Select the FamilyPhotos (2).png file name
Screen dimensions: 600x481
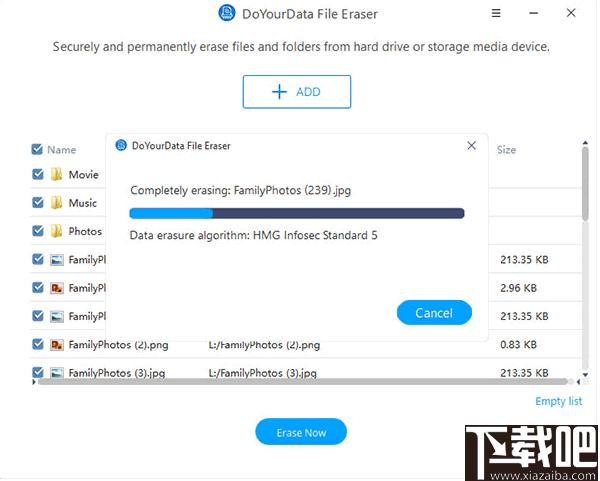click(x=118, y=345)
